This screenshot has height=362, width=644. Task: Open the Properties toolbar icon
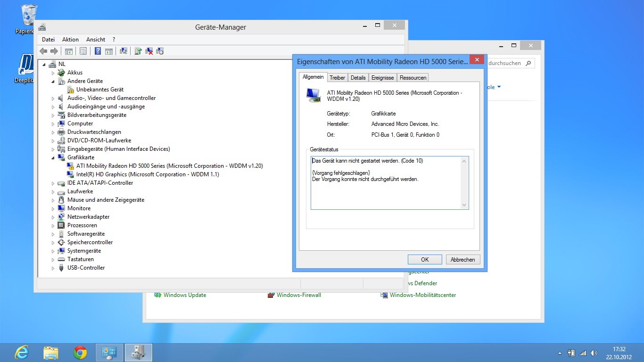(83, 51)
